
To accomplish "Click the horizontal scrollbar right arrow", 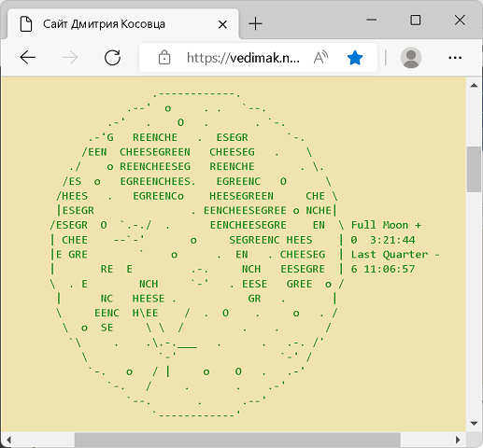I will coord(458,440).
